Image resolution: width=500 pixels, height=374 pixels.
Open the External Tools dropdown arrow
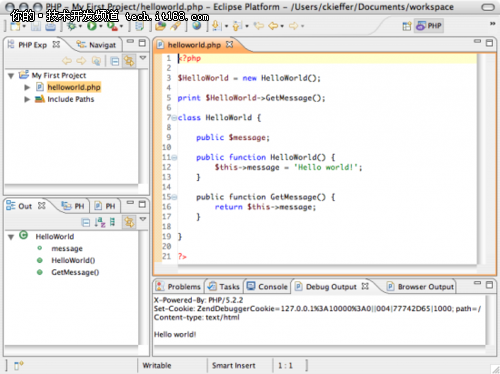[121, 26]
